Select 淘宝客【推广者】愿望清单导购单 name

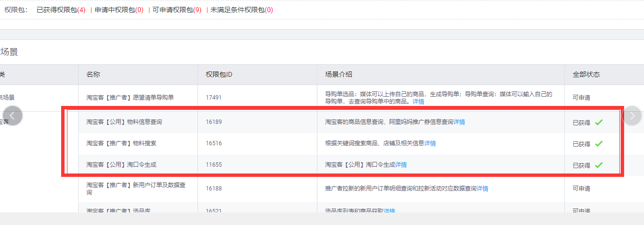(x=130, y=98)
